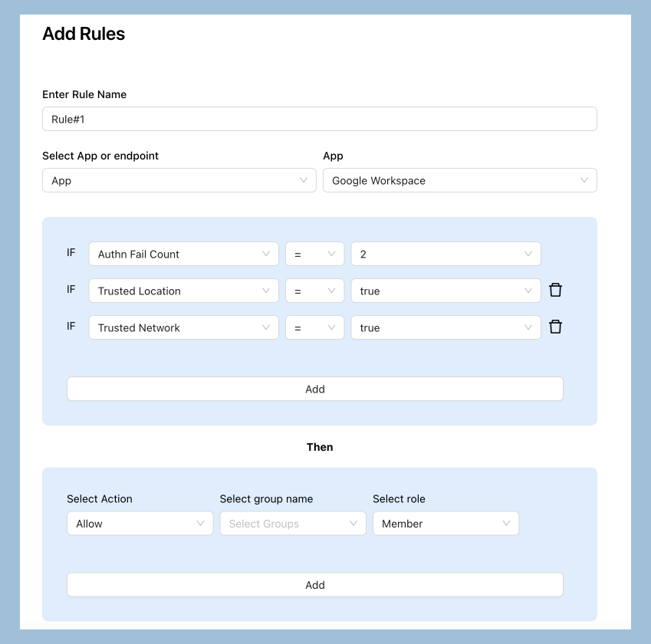
Task: Open the Trusted Network value dropdown
Action: [446, 328]
